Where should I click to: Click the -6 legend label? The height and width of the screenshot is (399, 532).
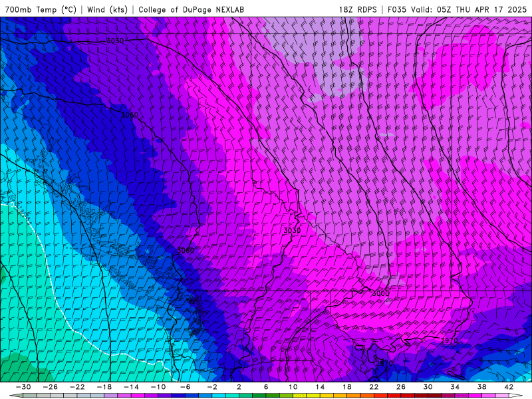186,387
